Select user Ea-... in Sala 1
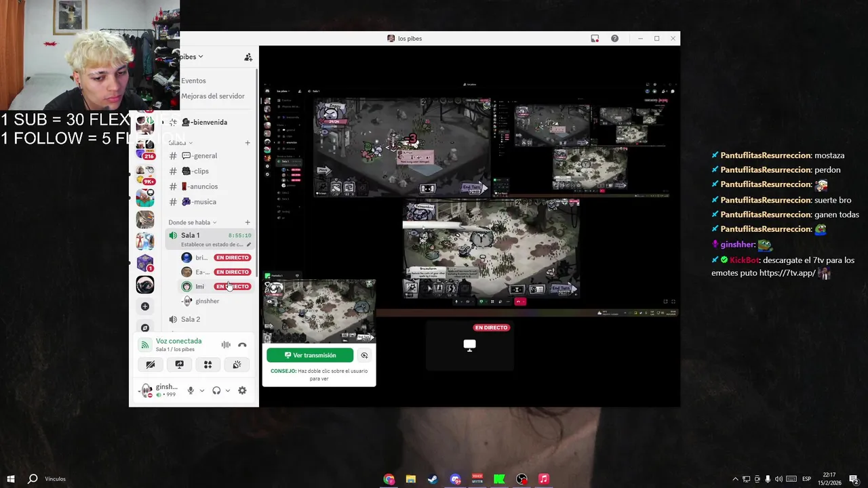868x488 pixels. coord(195,272)
